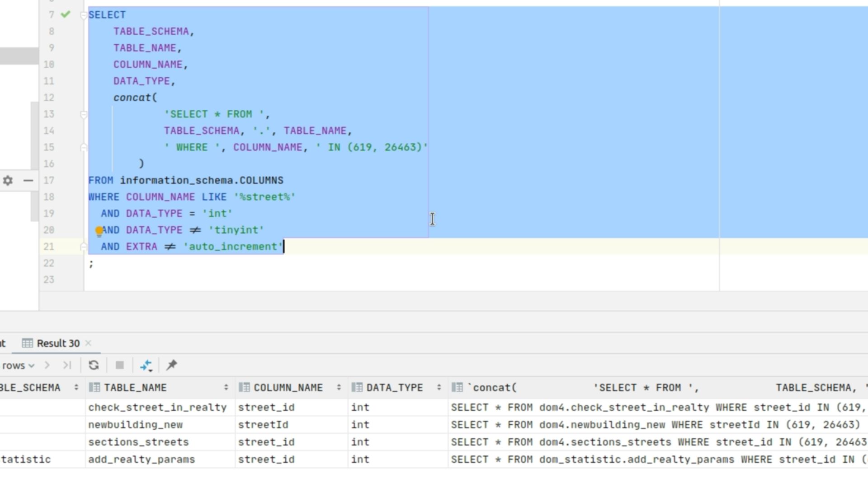Select the streetId column name cell
This screenshot has width=868, height=488.
point(291,425)
